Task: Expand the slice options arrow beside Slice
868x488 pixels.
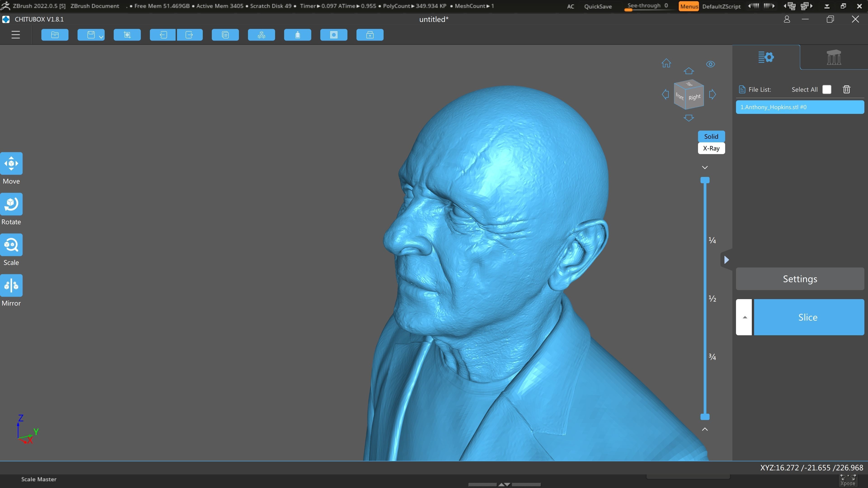Action: click(x=744, y=317)
